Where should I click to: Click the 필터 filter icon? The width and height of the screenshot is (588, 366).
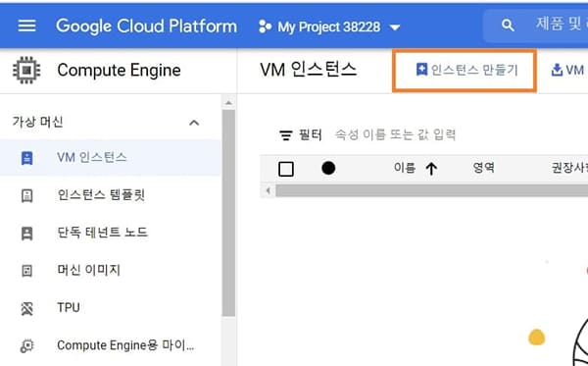[x=286, y=135]
